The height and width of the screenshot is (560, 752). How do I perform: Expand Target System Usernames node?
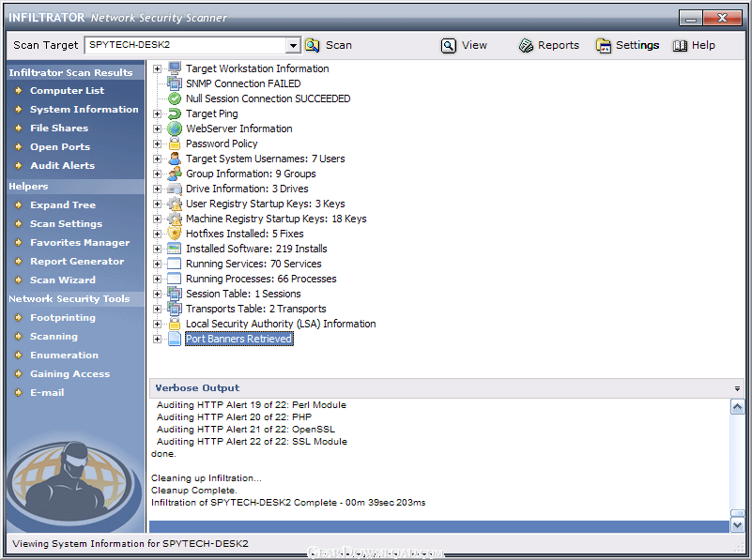(x=157, y=159)
